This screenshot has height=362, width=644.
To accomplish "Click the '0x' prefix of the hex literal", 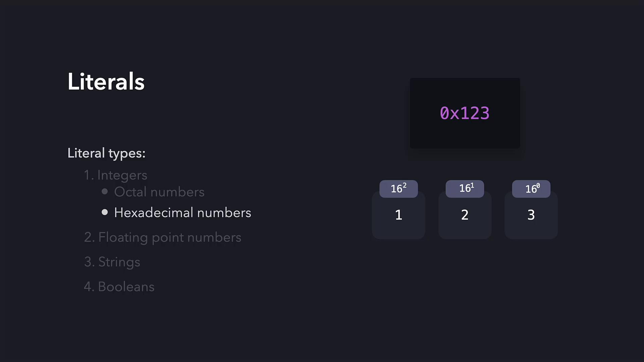I will (449, 113).
